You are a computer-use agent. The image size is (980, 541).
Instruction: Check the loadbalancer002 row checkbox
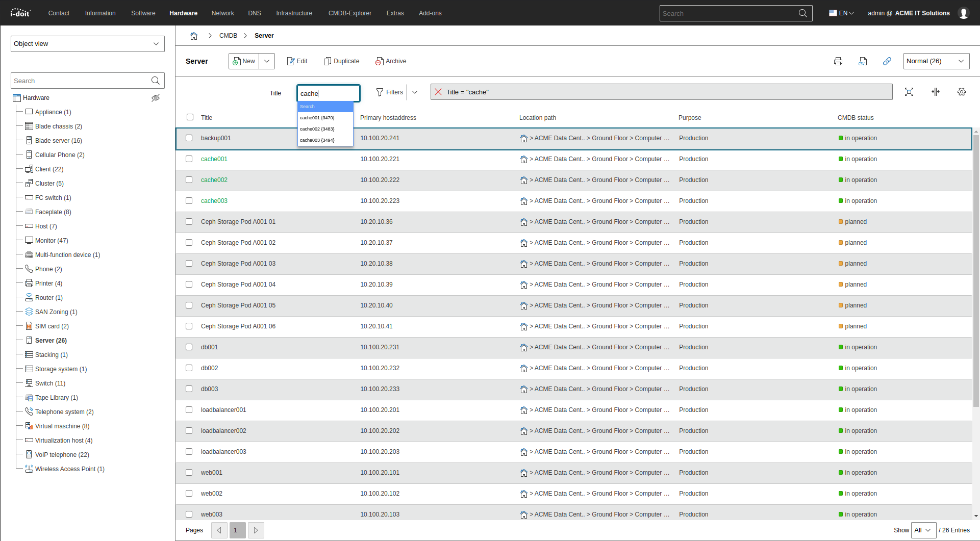189,431
